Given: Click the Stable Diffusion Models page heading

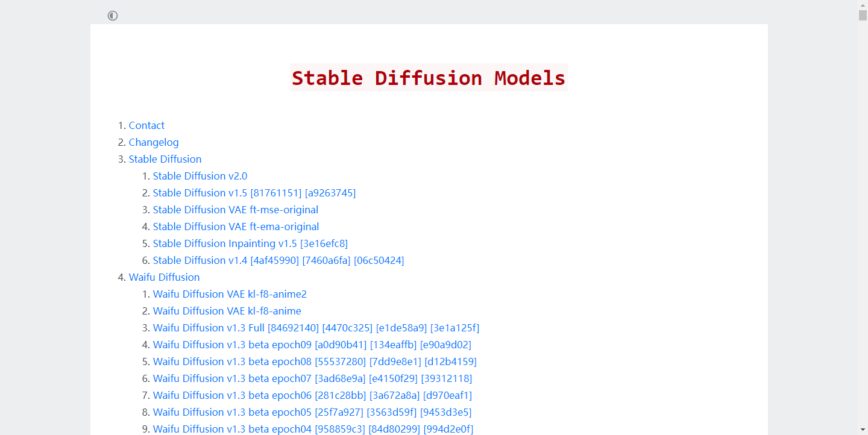Looking at the screenshot, I should pyautogui.click(x=429, y=78).
